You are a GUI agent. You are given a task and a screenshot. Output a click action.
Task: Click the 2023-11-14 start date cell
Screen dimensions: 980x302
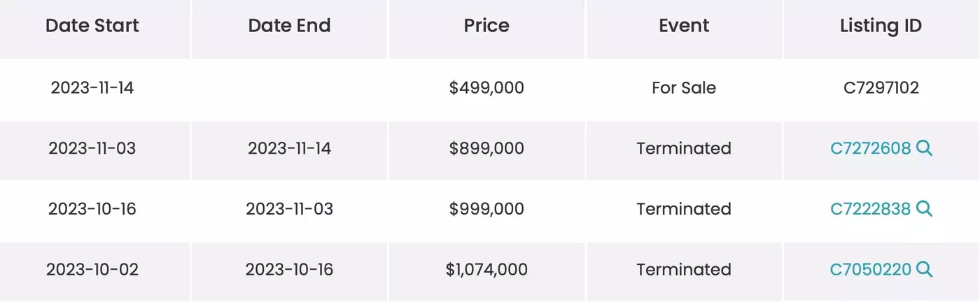pyautogui.click(x=92, y=87)
